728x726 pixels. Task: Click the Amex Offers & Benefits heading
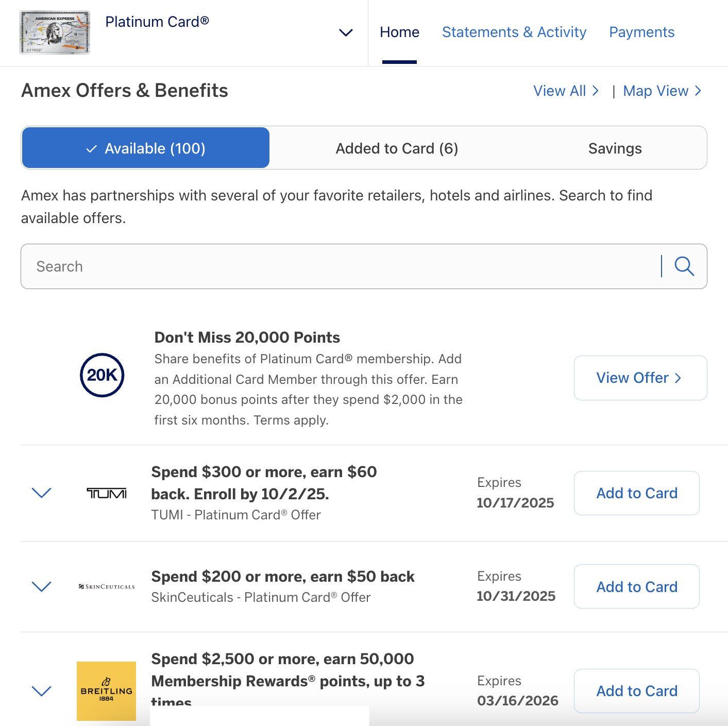tap(124, 91)
